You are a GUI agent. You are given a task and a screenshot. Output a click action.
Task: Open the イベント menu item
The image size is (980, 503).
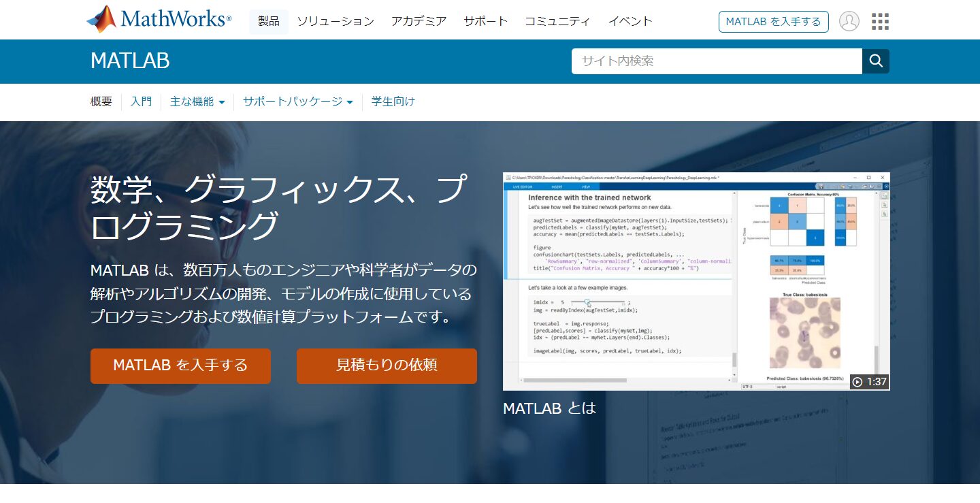tap(630, 22)
